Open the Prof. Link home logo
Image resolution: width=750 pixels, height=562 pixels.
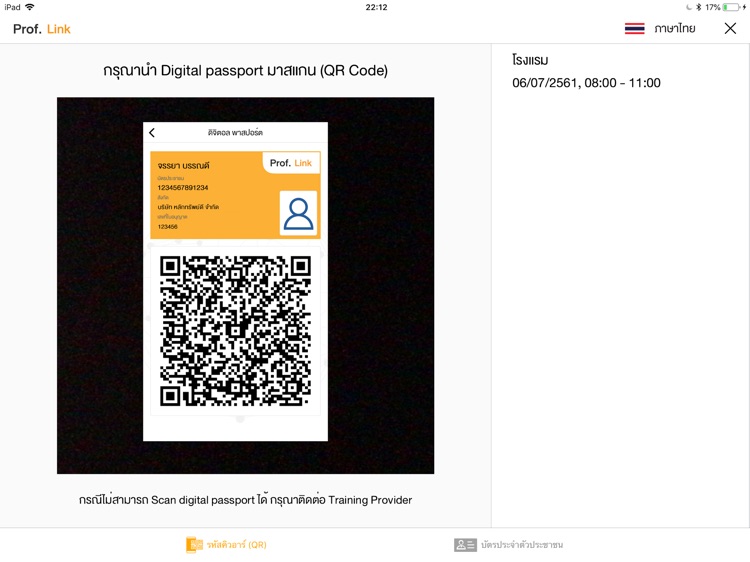click(42, 29)
